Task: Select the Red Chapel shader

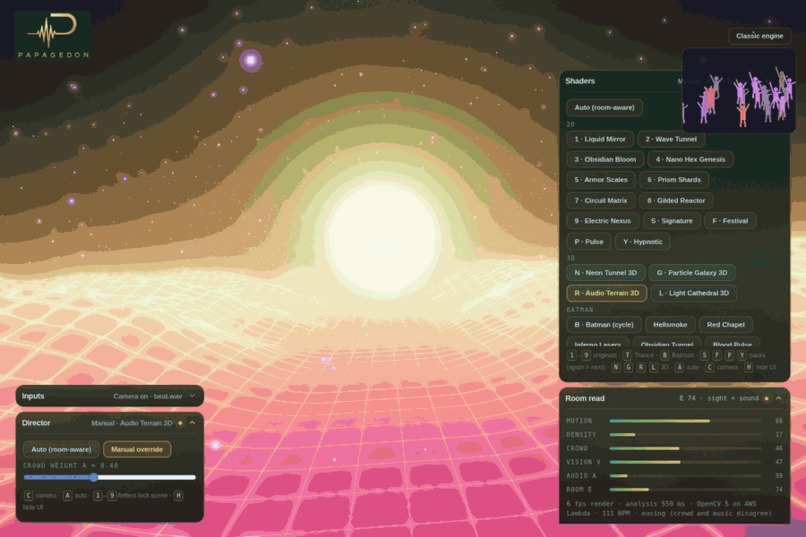Action: click(725, 325)
